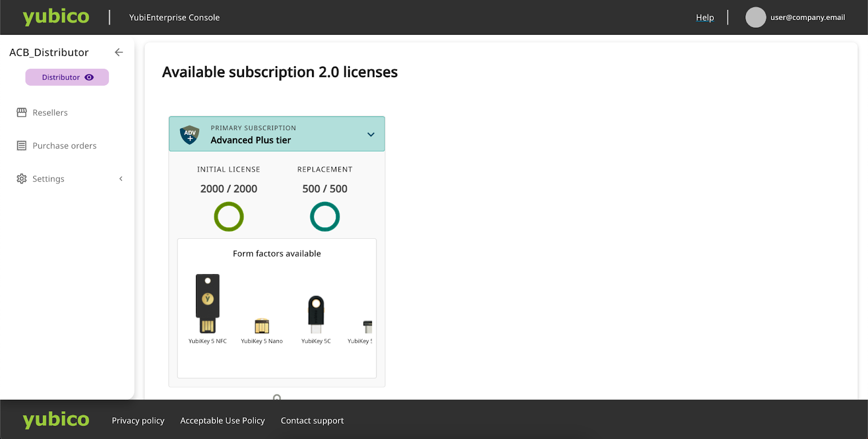Click the Settings gear icon
Viewport: 868px width, 439px height.
[x=22, y=179]
